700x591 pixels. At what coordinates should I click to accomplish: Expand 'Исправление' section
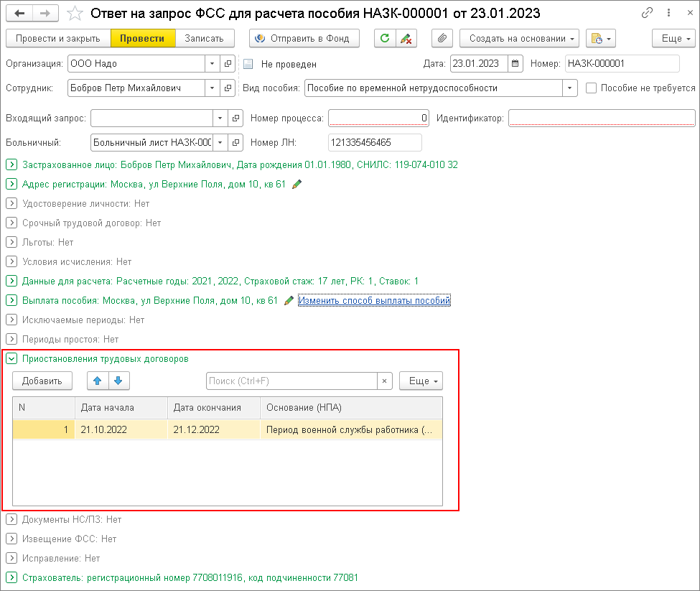(11, 559)
